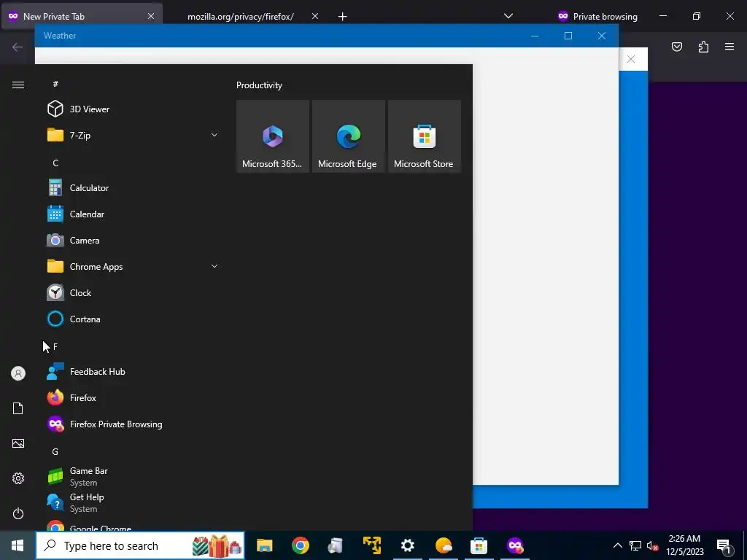The image size is (747, 560).
Task: Jump to the # letter header in app list
Action: pos(55,84)
